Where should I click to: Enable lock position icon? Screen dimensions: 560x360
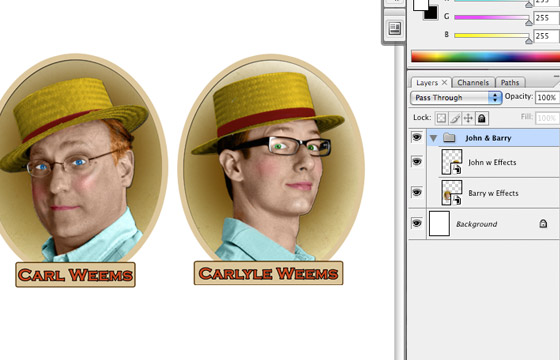tap(468, 118)
